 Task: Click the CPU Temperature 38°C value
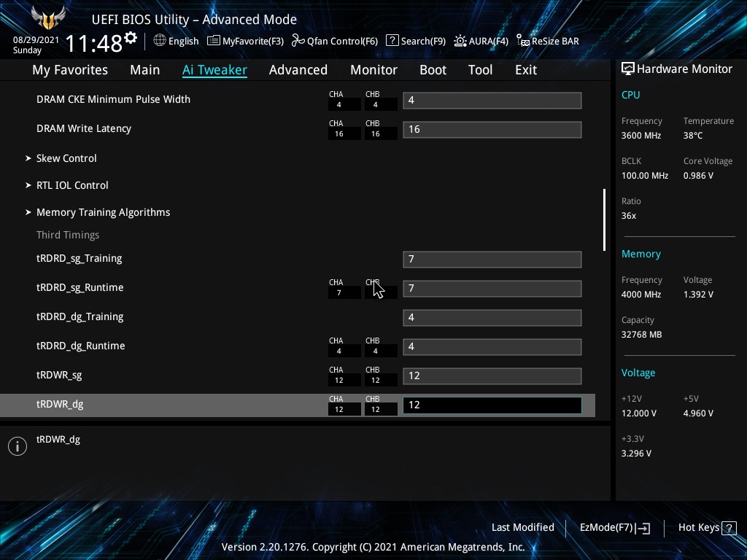click(x=693, y=136)
